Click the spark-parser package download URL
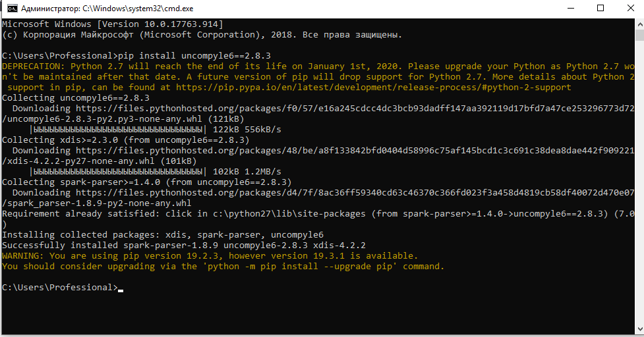 (369, 192)
